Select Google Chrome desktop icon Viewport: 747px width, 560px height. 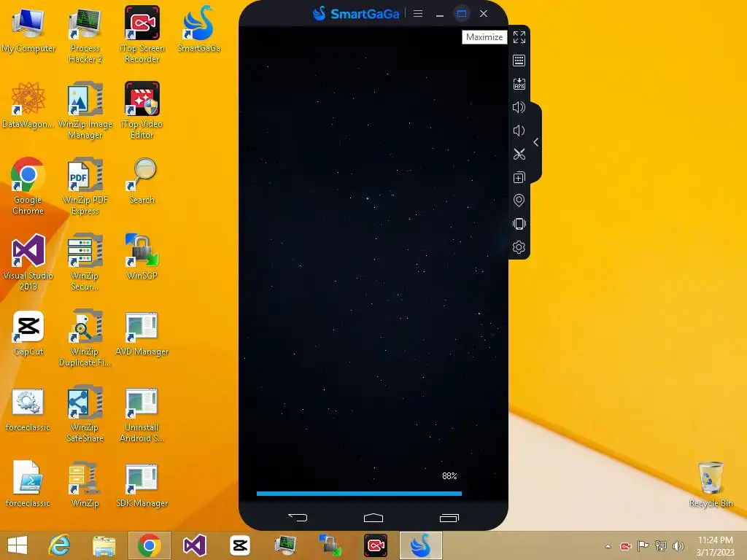28,186
